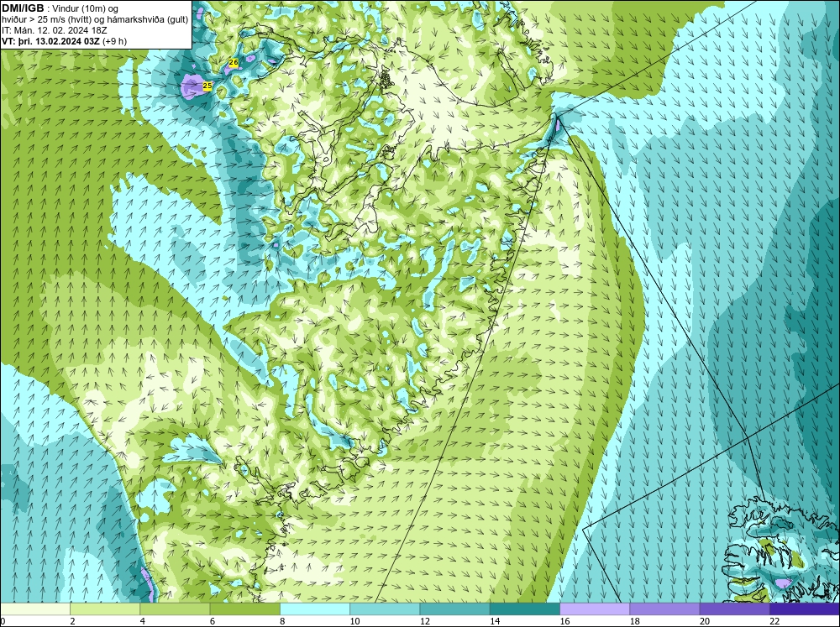Image resolution: width=840 pixels, height=627 pixels.
Task: Click the scale tick label 10
Action: pos(354,621)
